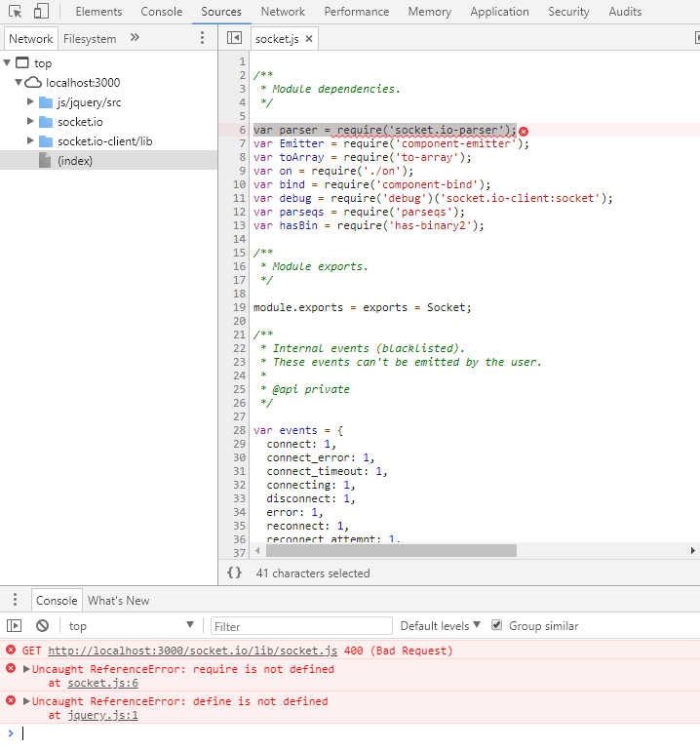Select the (index) file in the tree
700x750 pixels.
coord(108,160)
